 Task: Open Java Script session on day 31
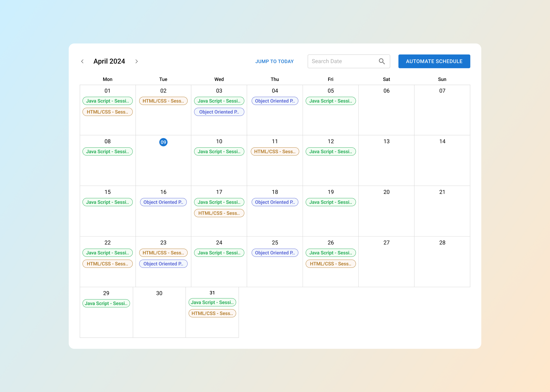click(212, 302)
